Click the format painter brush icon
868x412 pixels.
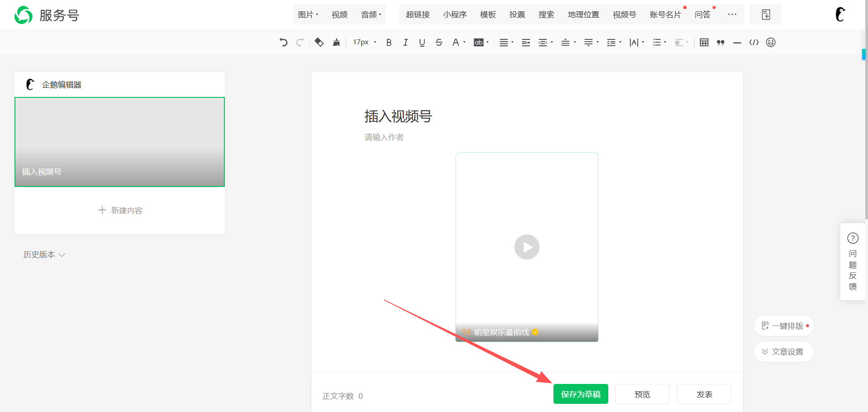pos(336,43)
